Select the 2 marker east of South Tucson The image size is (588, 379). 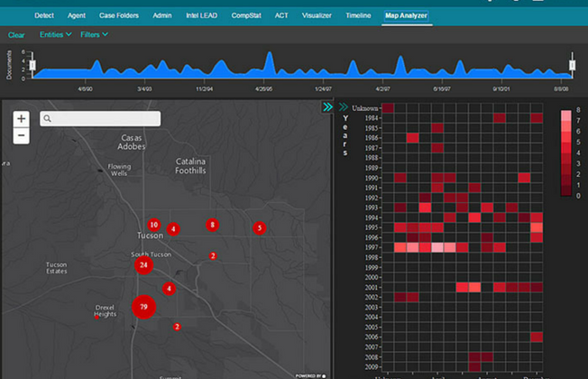[213, 256]
